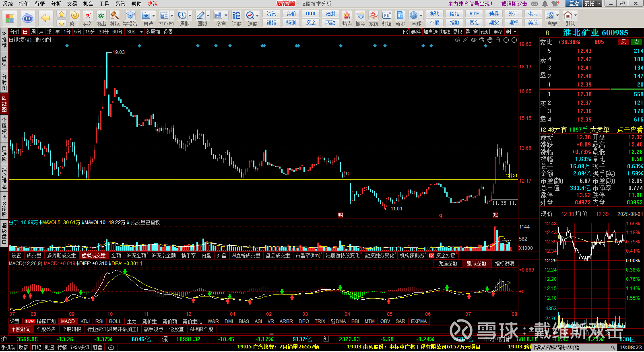Image resolution: width=644 pixels, height=352 pixels.
Task: Click the notification bell in title bar
Action: click(545, 4)
